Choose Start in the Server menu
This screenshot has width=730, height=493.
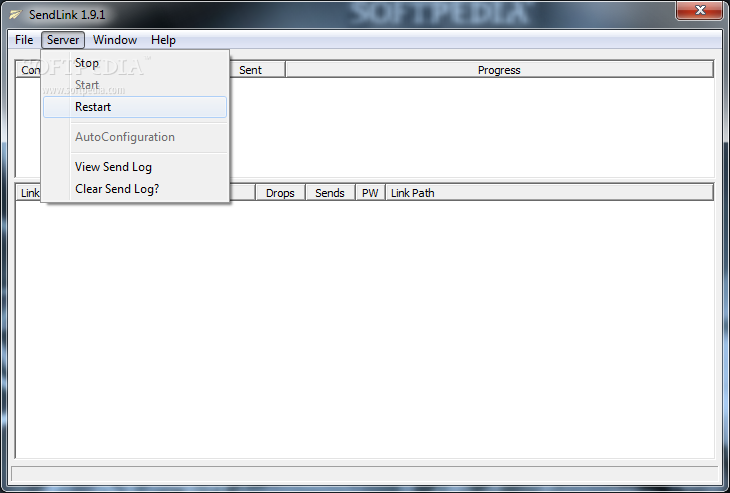point(135,85)
